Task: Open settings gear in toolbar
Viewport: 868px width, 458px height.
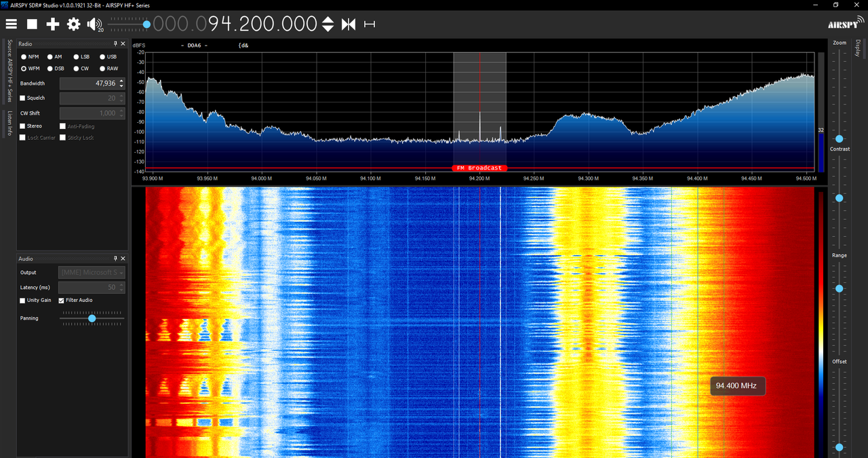Action: click(x=73, y=24)
